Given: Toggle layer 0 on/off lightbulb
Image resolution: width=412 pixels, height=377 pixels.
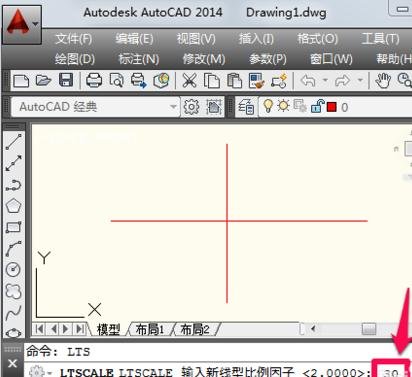Looking at the screenshot, I should click(x=268, y=106).
